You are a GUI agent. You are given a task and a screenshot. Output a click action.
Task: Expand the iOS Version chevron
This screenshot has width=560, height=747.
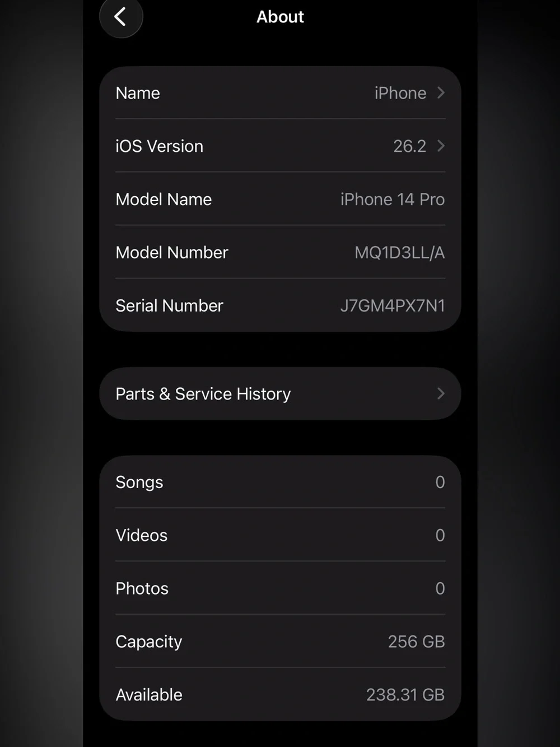click(441, 146)
